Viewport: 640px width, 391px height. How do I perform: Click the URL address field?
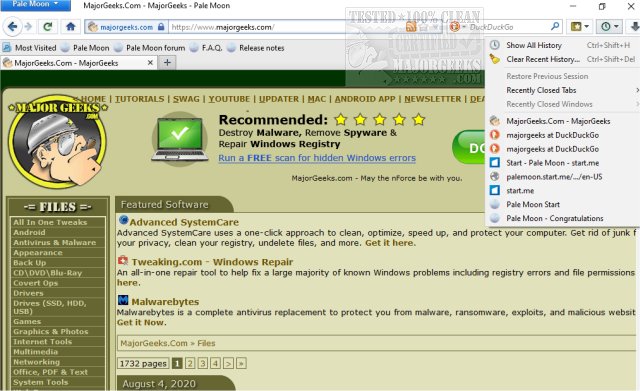286,27
